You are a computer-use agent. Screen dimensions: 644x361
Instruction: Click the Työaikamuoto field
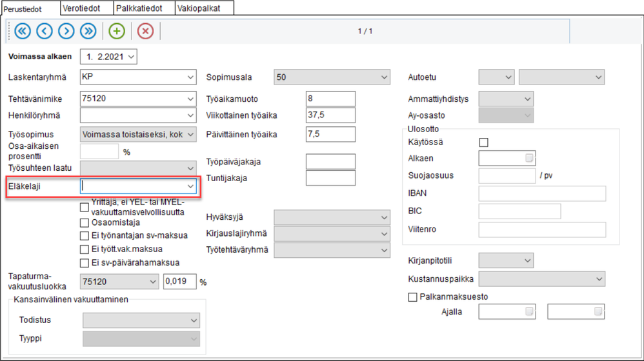point(330,99)
